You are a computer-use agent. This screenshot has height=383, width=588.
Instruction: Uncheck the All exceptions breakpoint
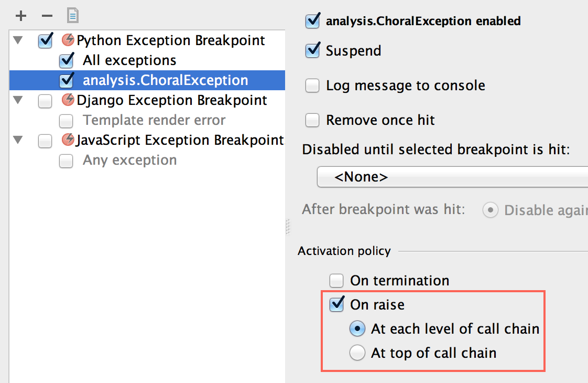(66, 61)
